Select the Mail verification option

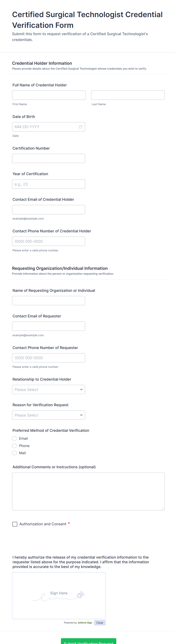coord(14,453)
